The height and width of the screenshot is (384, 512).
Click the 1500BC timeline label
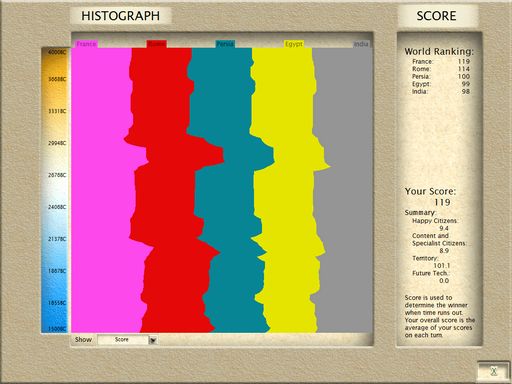click(57, 329)
